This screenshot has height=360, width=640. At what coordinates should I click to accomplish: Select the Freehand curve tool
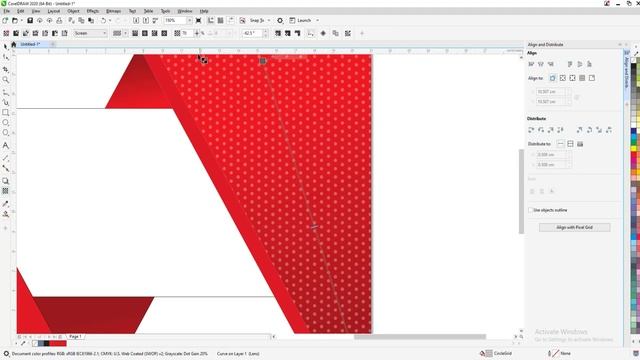point(5,93)
